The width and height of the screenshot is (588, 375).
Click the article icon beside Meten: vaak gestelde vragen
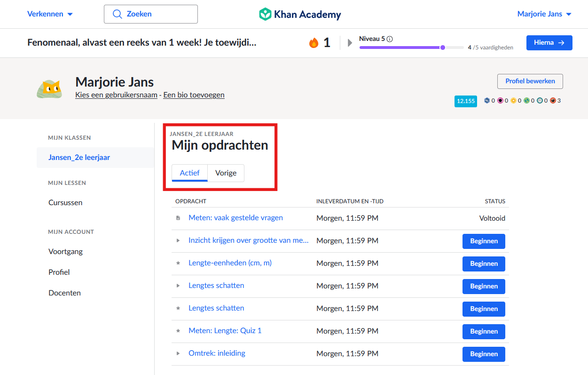178,218
